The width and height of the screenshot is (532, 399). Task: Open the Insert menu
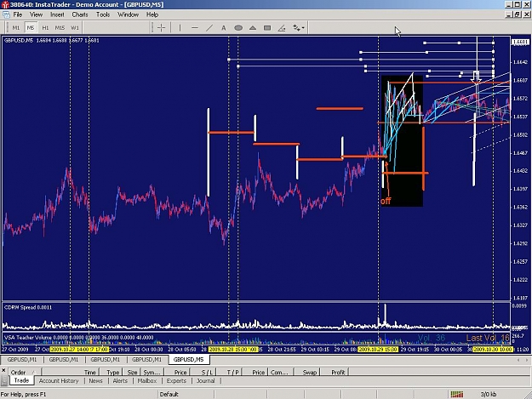(57, 14)
